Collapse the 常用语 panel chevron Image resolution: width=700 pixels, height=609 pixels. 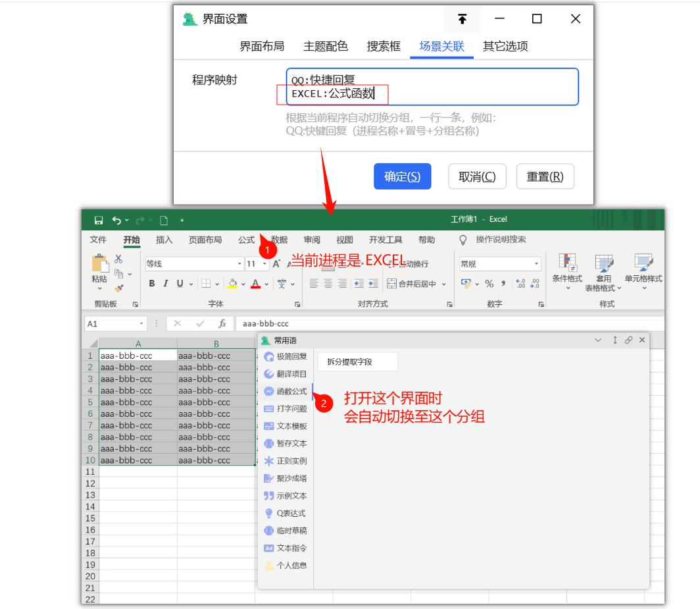[598, 340]
